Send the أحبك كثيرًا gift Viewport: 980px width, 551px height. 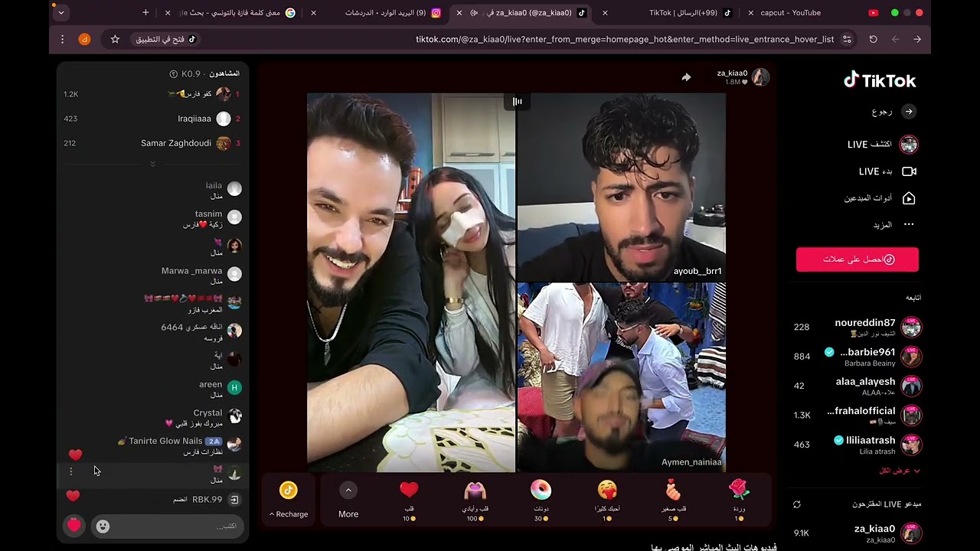[x=606, y=489]
